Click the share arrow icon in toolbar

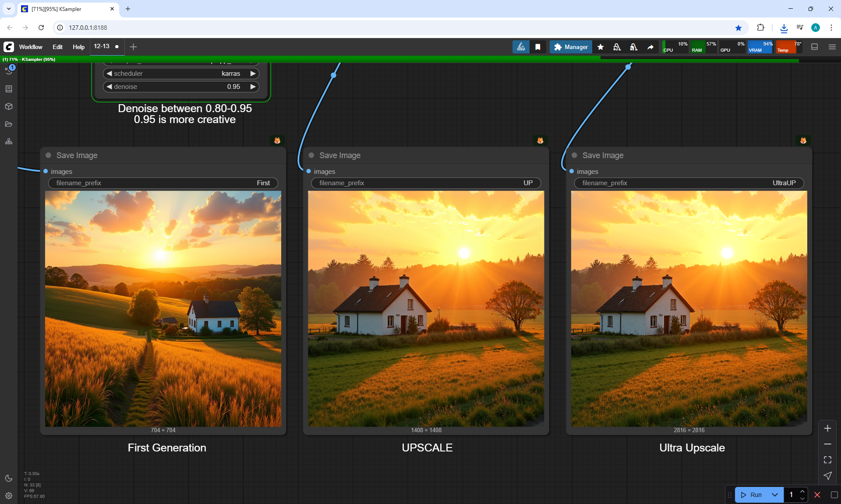tap(650, 47)
